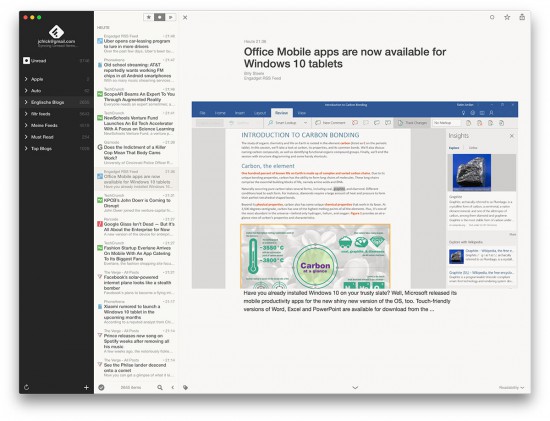Screen dimensions: 550x421
Task: Select the Unread smart folder
Action: point(56,61)
